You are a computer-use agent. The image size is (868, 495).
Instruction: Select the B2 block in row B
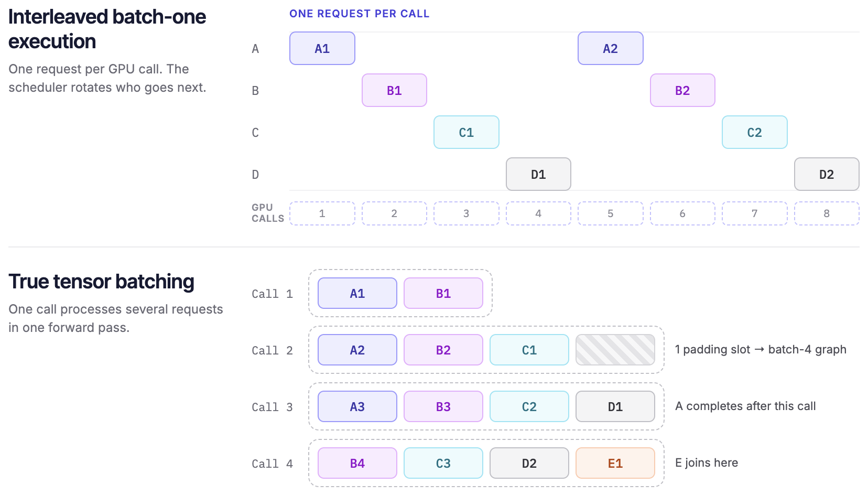682,90
